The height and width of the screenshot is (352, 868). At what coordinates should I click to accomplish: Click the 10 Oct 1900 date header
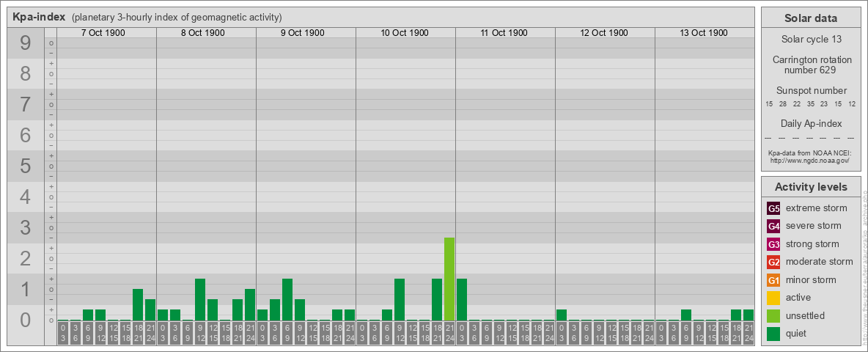tap(405, 33)
